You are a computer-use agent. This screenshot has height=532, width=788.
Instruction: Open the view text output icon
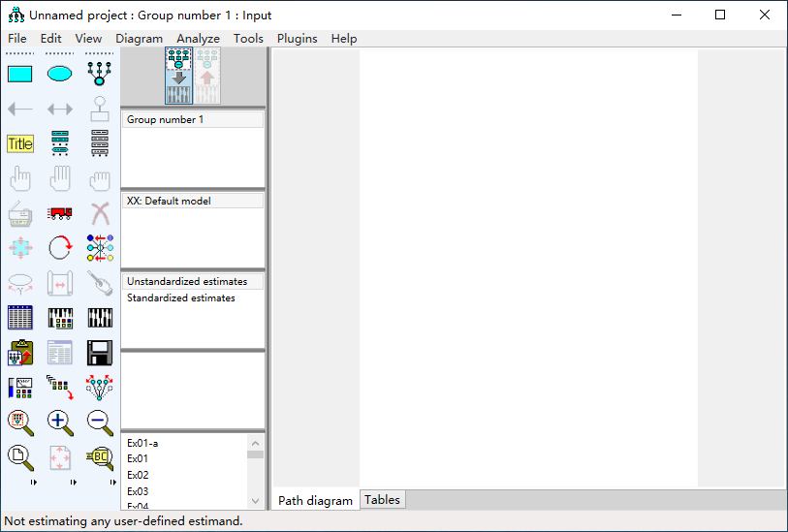60,353
